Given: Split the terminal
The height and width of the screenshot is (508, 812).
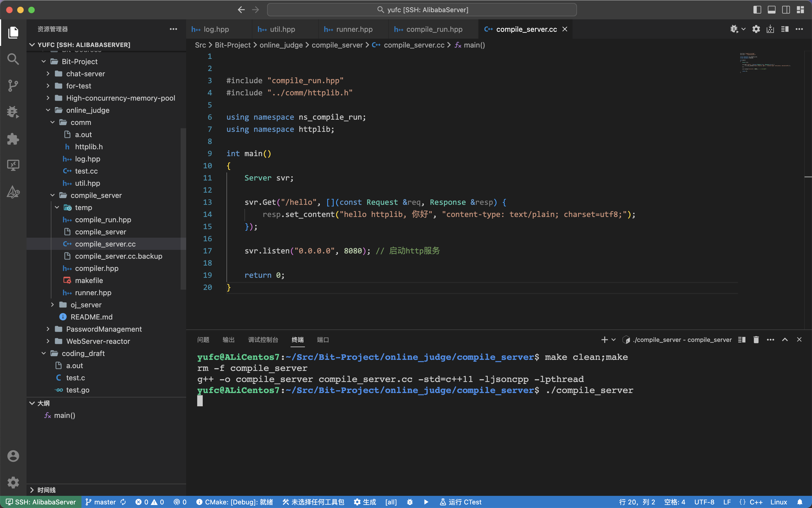Looking at the screenshot, I should (x=742, y=340).
